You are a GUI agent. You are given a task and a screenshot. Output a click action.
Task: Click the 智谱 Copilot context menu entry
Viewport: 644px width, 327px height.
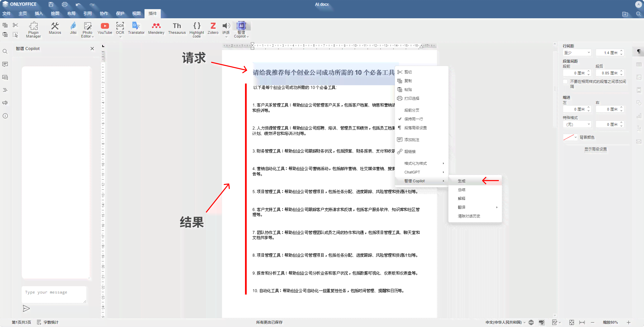click(x=421, y=181)
